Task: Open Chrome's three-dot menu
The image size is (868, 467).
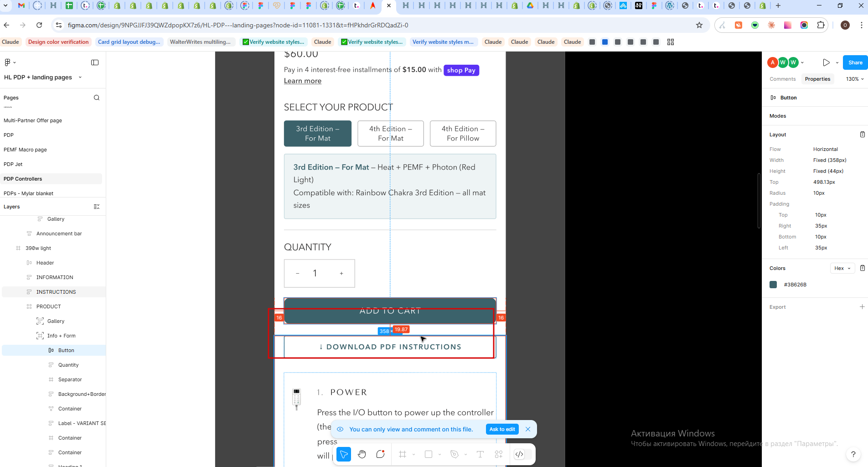Action: (x=861, y=25)
